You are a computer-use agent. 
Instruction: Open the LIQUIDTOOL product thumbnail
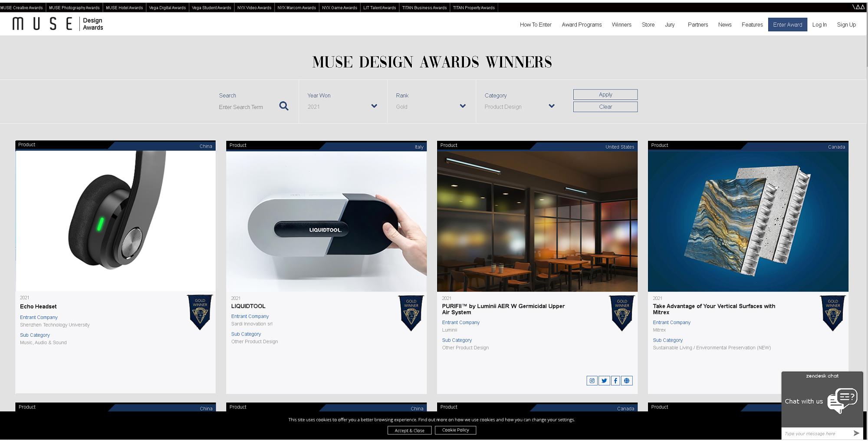tap(326, 221)
